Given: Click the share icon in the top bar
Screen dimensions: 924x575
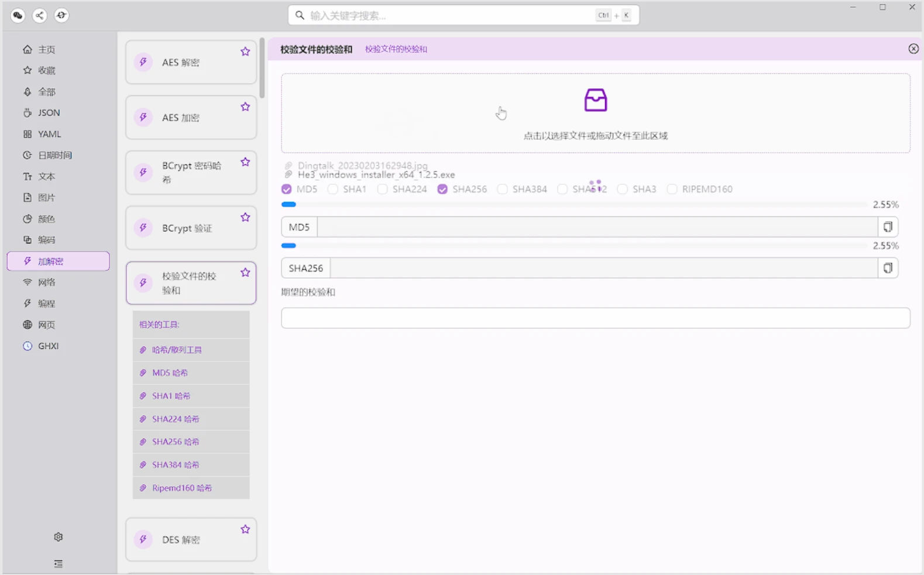Looking at the screenshot, I should 39,15.
